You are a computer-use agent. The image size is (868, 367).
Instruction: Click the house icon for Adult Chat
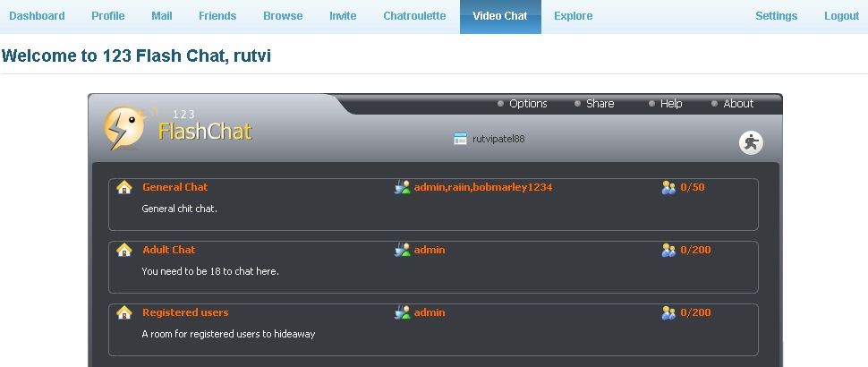click(x=124, y=250)
